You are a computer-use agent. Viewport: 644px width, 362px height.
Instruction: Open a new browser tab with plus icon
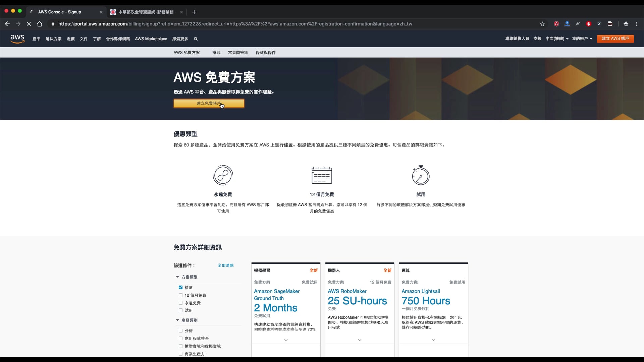[194, 12]
